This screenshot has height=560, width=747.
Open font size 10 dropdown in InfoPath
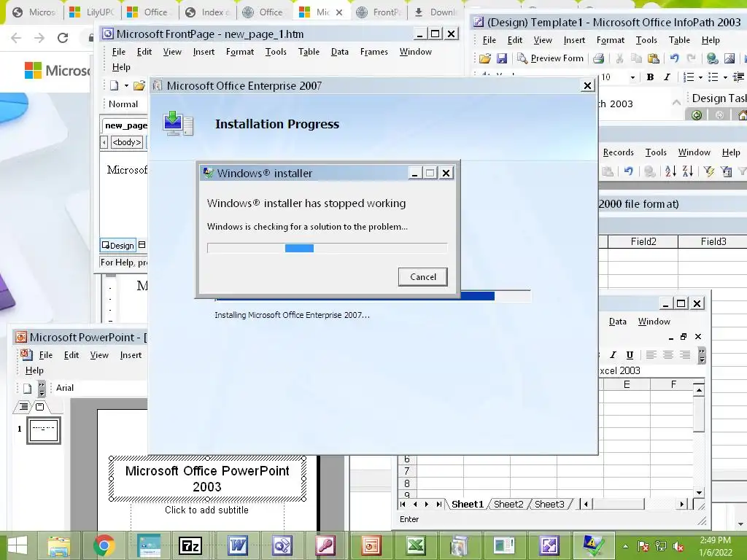tap(632, 77)
